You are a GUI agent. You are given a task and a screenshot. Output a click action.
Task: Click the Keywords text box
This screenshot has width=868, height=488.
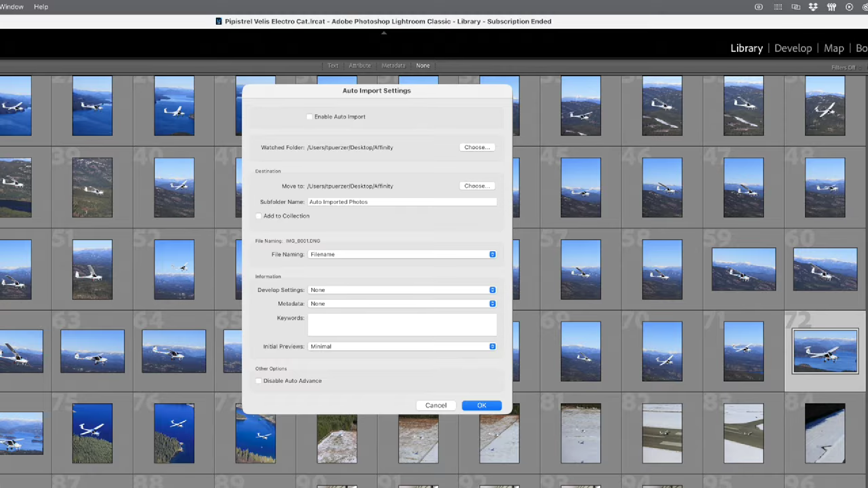click(402, 325)
